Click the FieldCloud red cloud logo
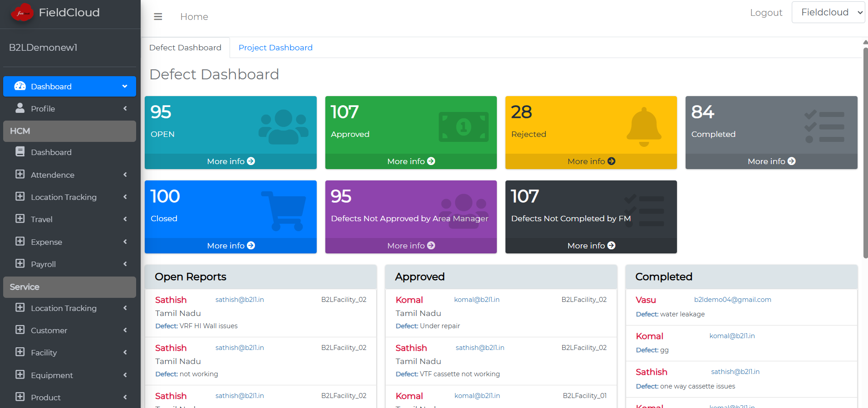This screenshot has height=408, width=868. tap(21, 13)
